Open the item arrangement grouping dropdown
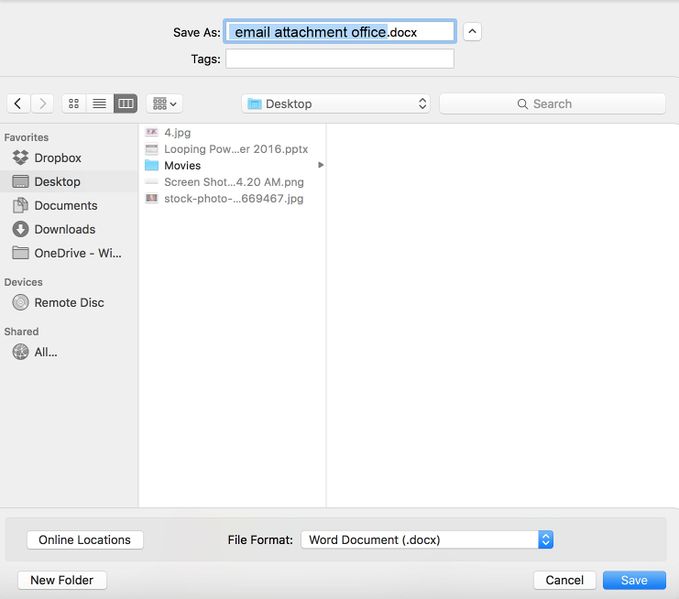 (163, 104)
